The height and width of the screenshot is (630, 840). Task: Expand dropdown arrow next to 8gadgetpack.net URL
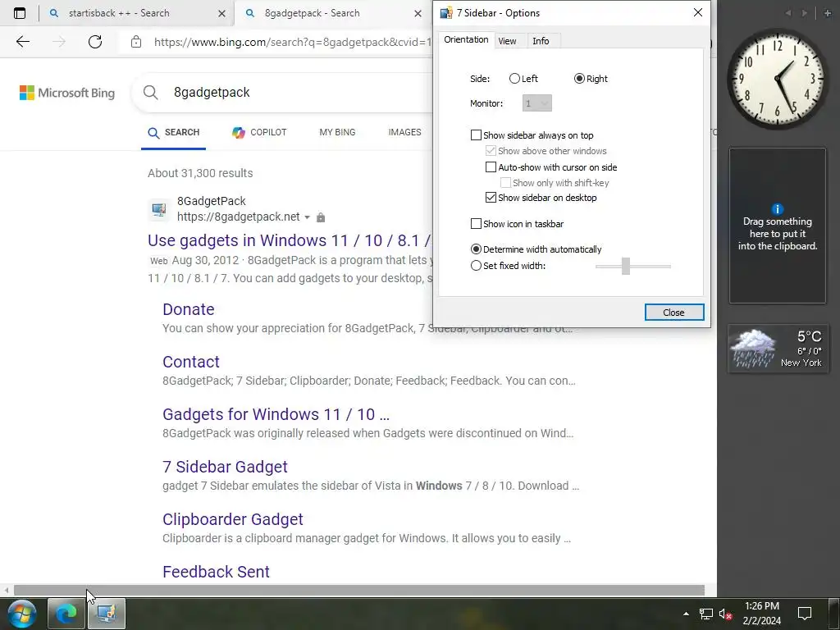[x=307, y=217]
